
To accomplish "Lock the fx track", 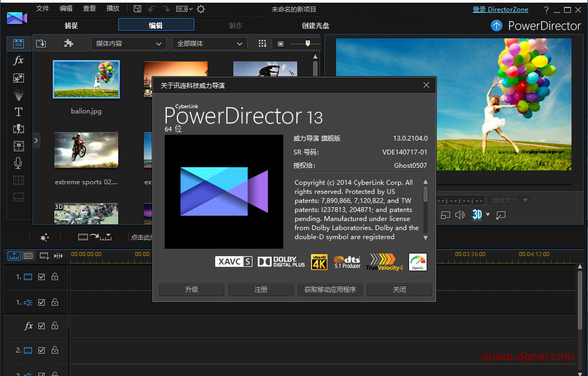I will (55, 326).
